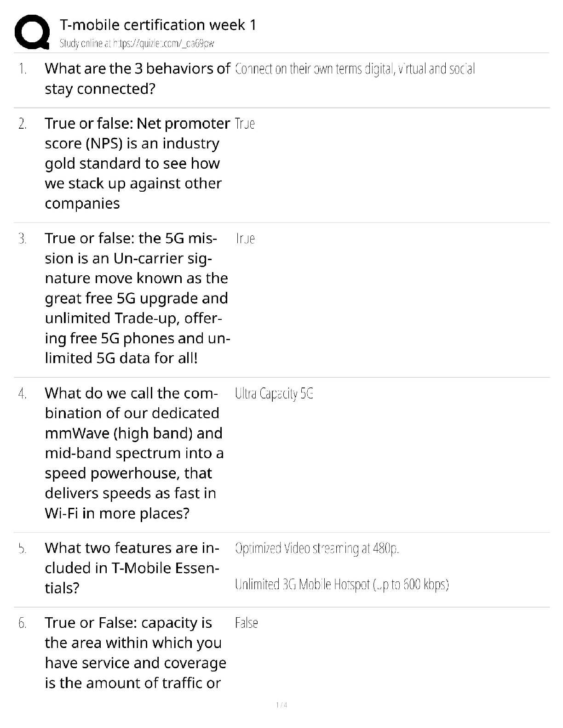Viewport: 563px width, 728px height.
Task: Click the Quizlet Q logo
Action: click(x=32, y=32)
